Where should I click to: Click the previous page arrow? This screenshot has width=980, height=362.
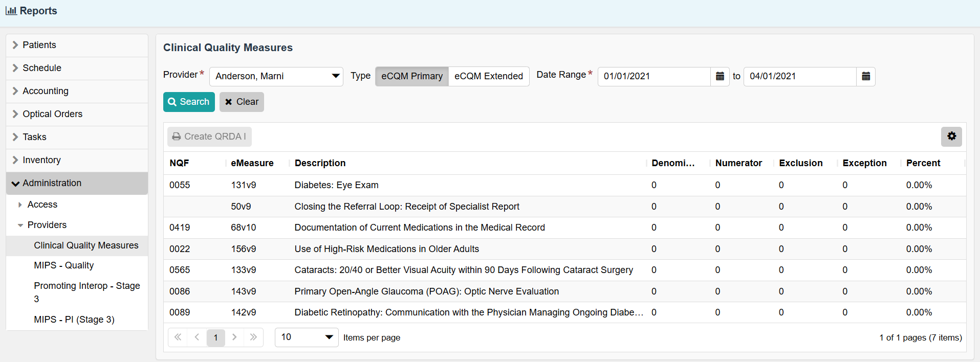(x=197, y=337)
